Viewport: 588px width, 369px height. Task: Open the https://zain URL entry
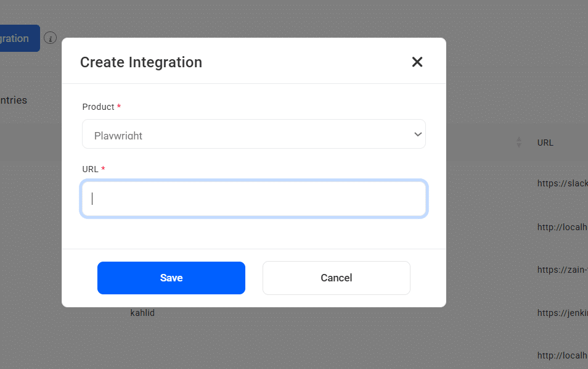(x=562, y=270)
